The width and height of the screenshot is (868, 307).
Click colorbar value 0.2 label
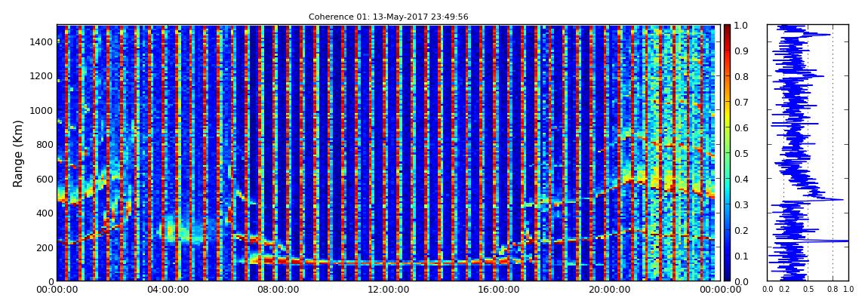740,231
